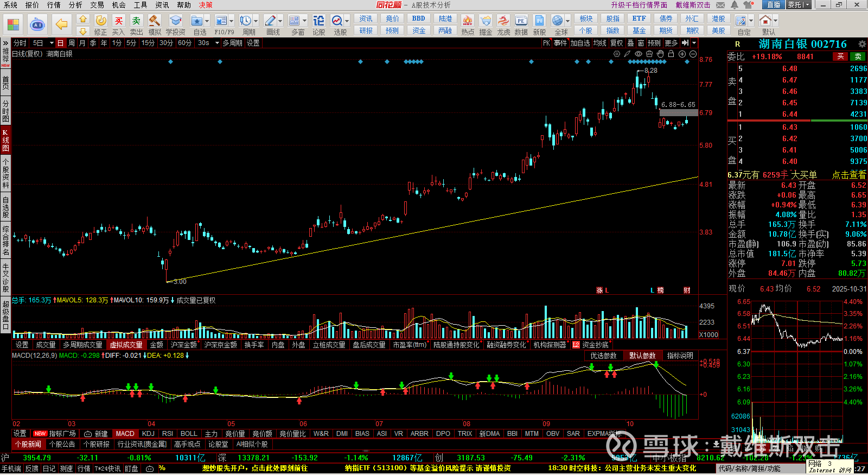This screenshot has height=475, width=868.
Task: Switch to the KDJ indicator tab
Action: click(148, 434)
